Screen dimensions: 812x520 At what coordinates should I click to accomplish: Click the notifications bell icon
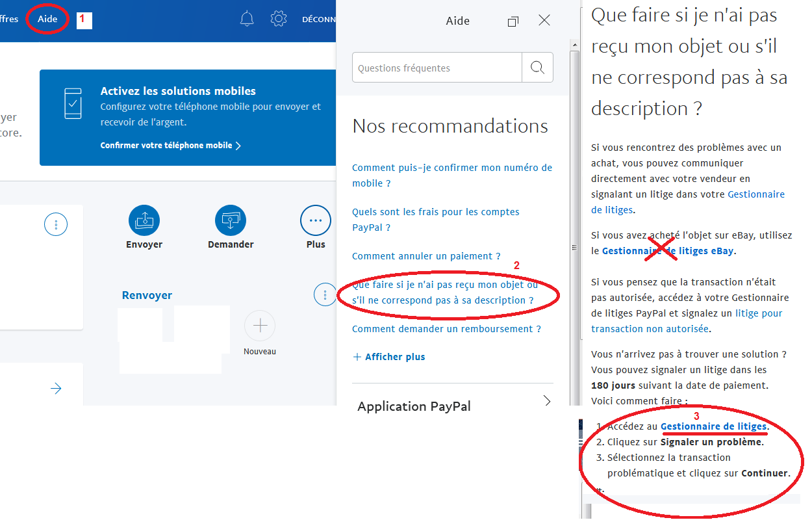[x=247, y=19]
